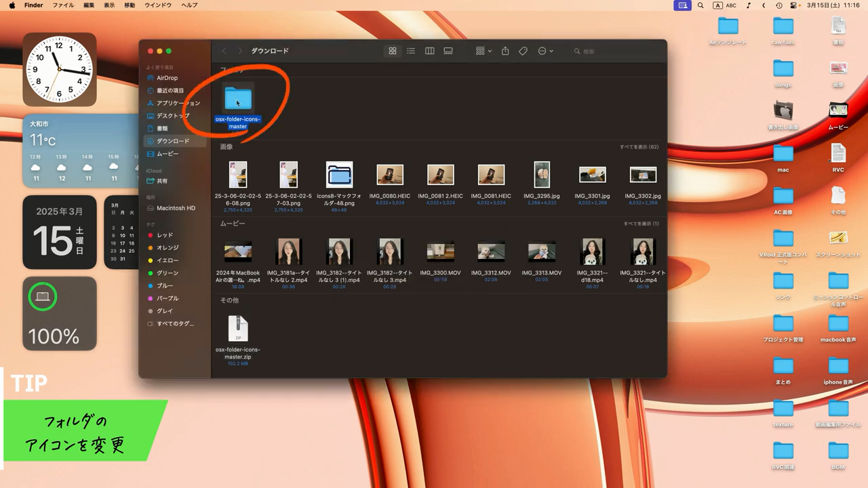Select IMG_3312.MOV video
868x488 pixels.
(x=491, y=251)
